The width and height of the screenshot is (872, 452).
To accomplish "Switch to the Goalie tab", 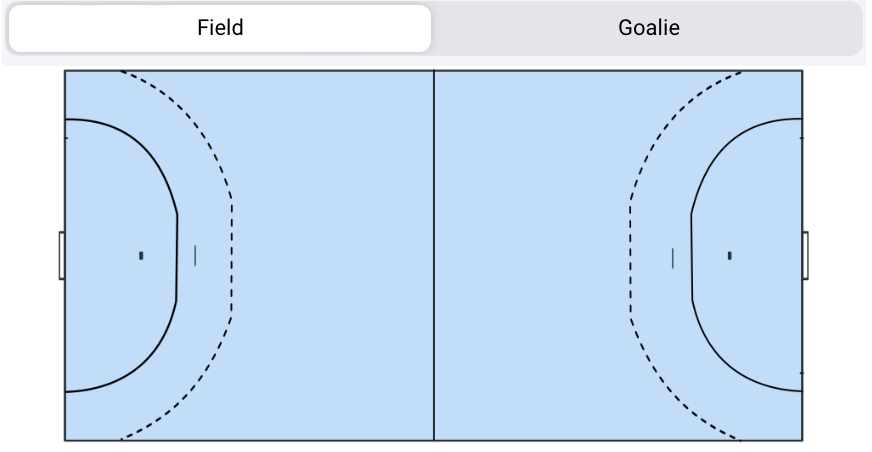I will coord(648,28).
